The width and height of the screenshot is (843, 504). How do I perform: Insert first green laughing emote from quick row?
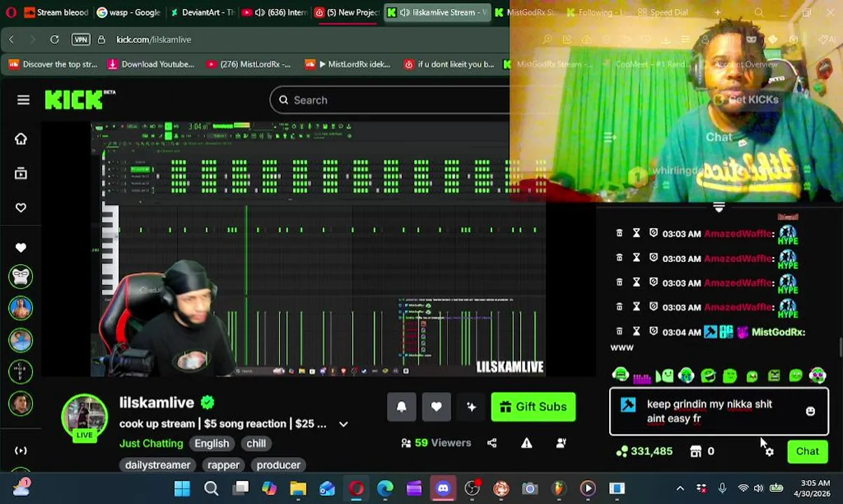620,376
